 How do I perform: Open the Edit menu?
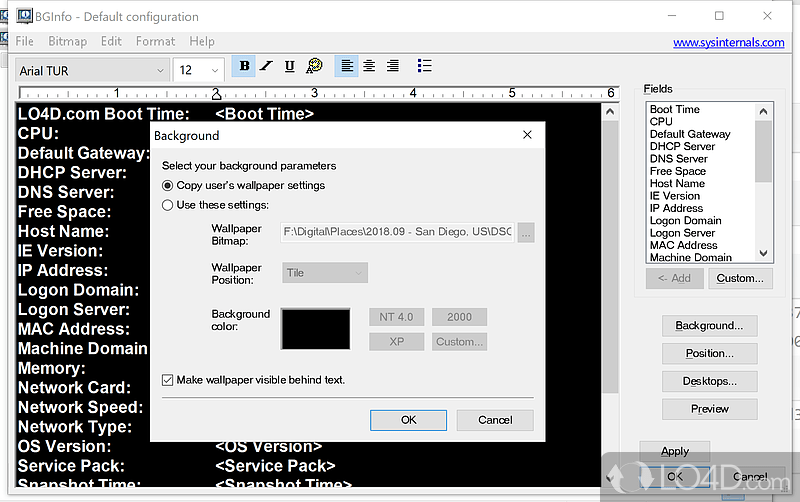111,41
